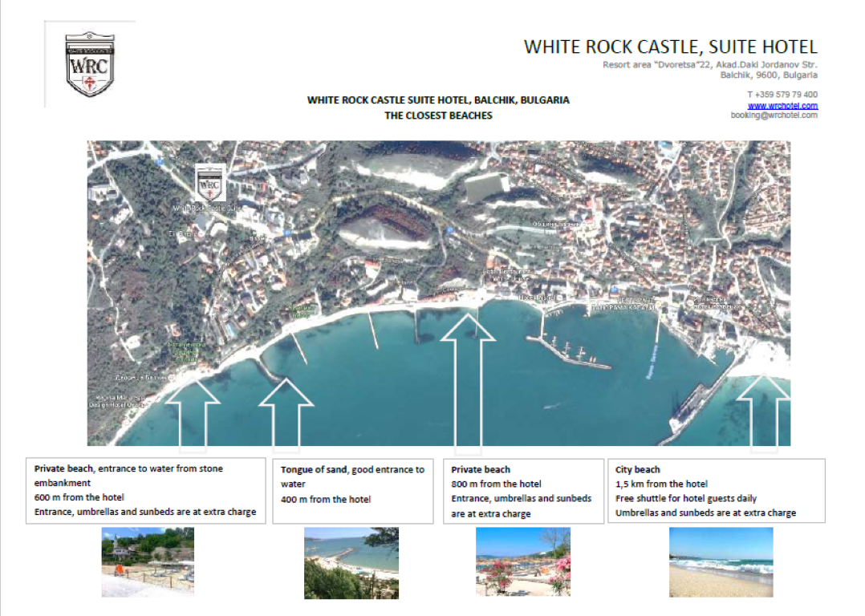This screenshot has height=616, width=865.
Task: Open the www.wrchotel.com link
Action: (782, 105)
